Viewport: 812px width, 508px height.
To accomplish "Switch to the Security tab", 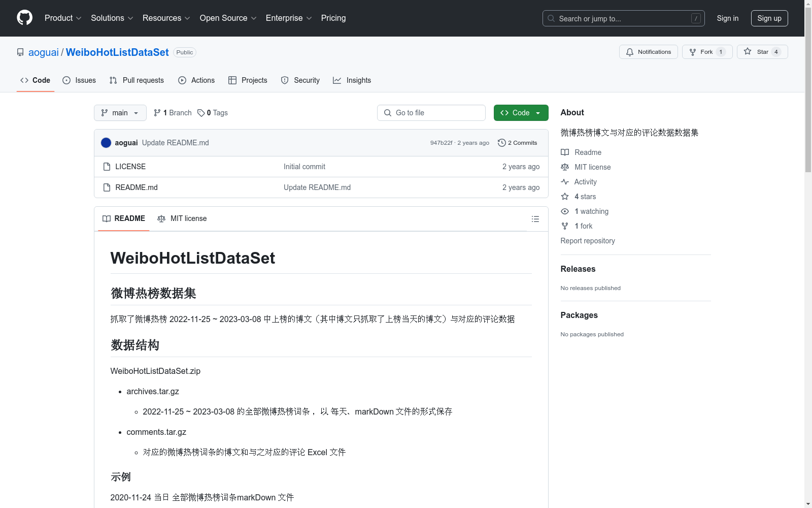I will click(300, 80).
